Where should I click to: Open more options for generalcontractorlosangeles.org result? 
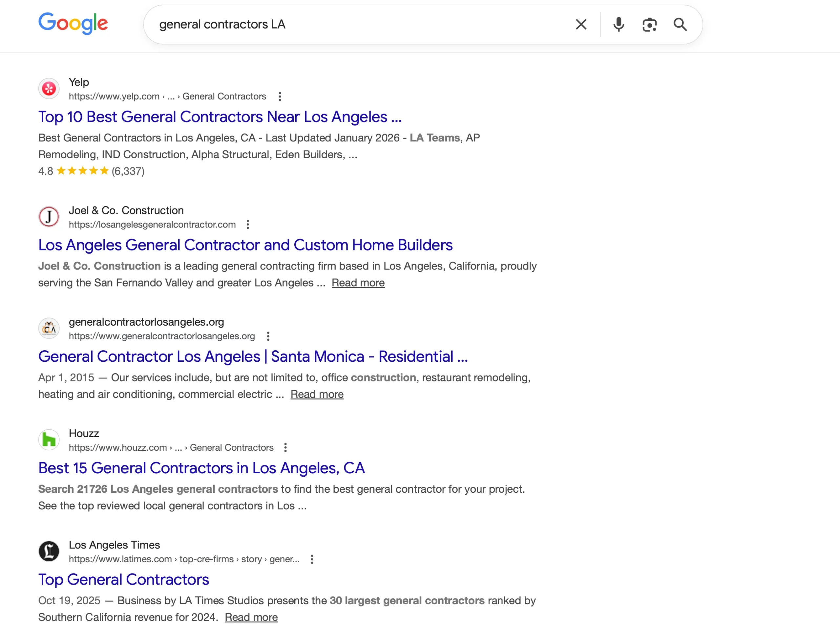pyautogui.click(x=268, y=336)
